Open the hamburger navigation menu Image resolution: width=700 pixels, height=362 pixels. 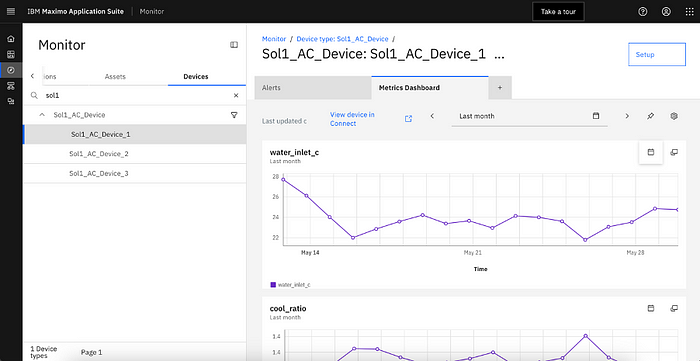[11, 12]
